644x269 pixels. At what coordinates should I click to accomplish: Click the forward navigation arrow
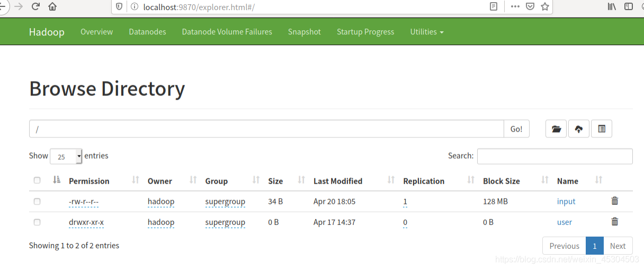(x=19, y=7)
